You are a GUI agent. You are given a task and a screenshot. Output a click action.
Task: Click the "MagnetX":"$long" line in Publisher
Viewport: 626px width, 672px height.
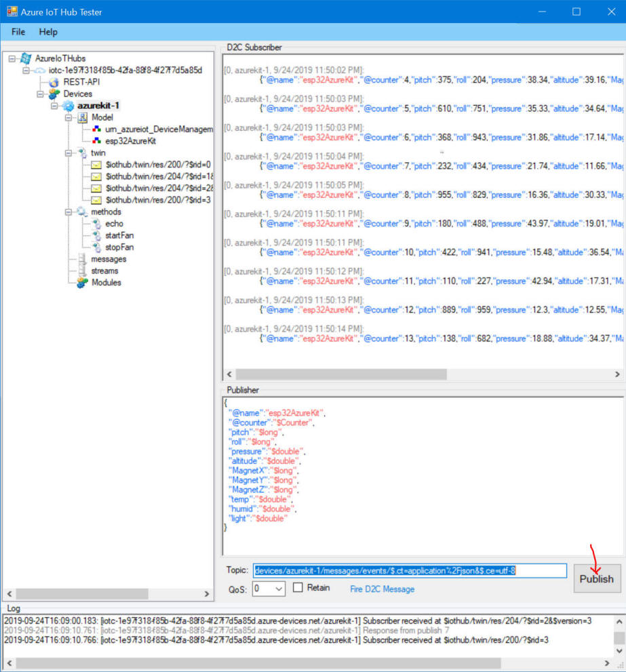(264, 471)
